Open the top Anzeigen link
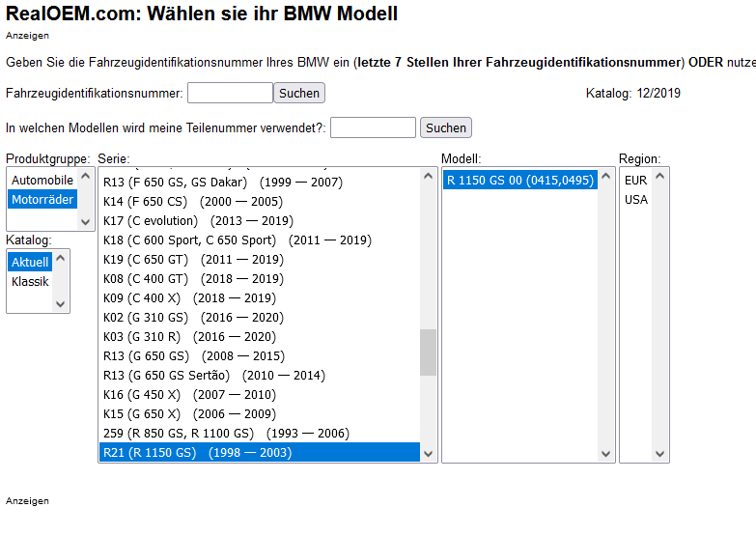This screenshot has height=536, width=756. coord(27,35)
